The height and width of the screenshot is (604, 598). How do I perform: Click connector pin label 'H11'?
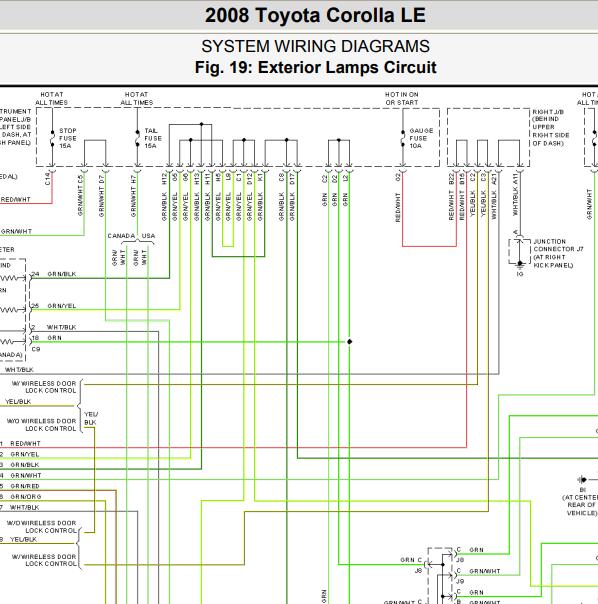pyautogui.click(x=208, y=179)
